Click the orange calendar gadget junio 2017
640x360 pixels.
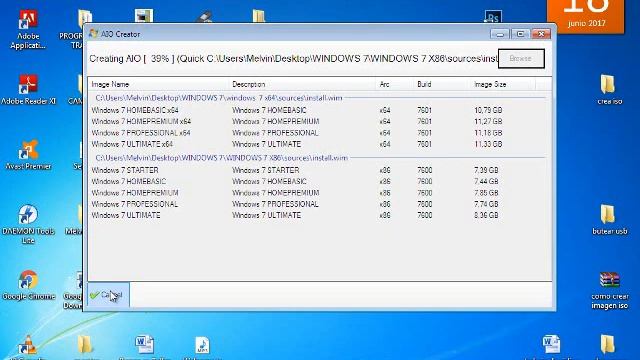585,16
